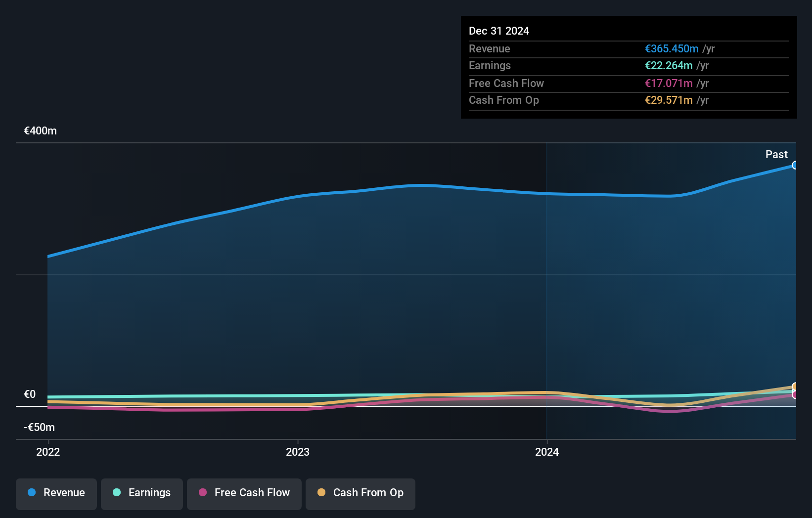Toggle the Revenue legend button

tap(56, 494)
